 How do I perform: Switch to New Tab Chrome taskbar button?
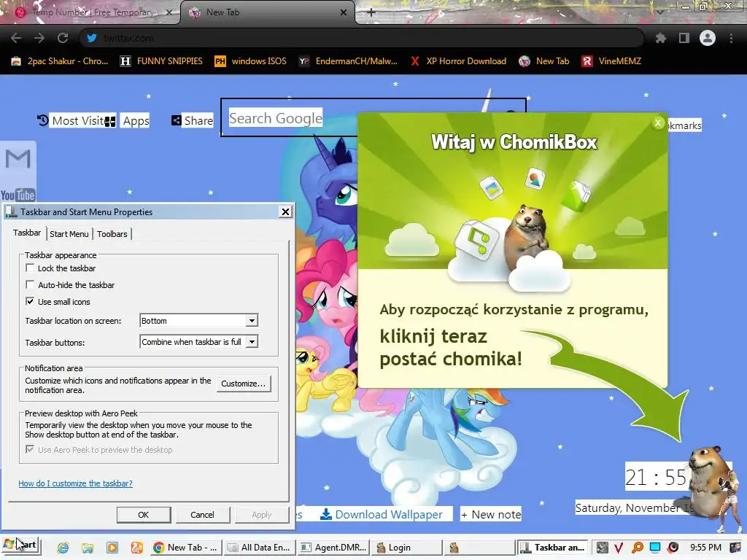pos(186,548)
